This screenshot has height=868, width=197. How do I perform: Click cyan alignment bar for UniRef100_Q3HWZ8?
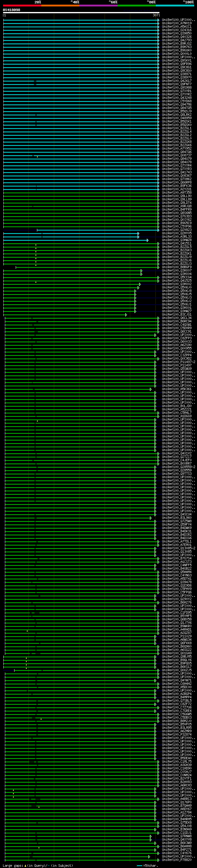[76, 240]
